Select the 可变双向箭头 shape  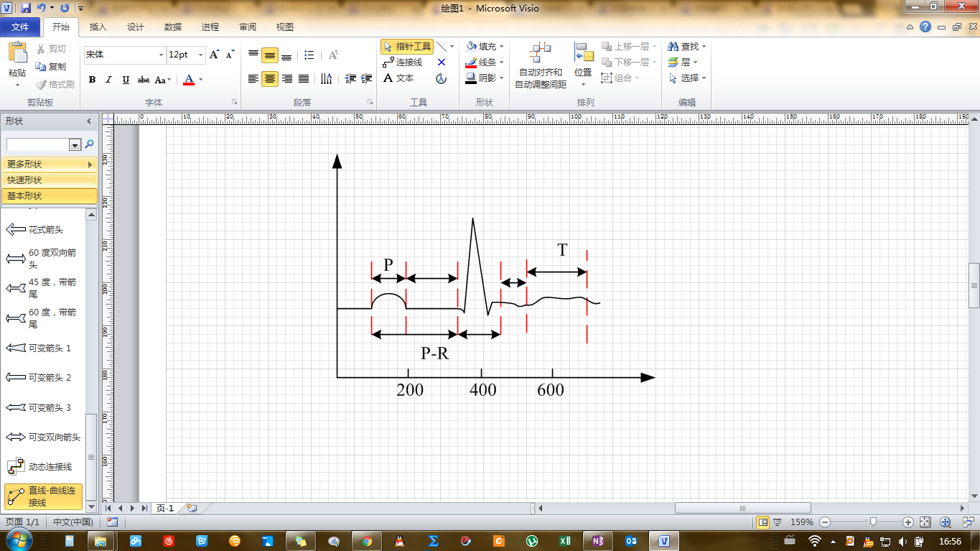tap(45, 437)
